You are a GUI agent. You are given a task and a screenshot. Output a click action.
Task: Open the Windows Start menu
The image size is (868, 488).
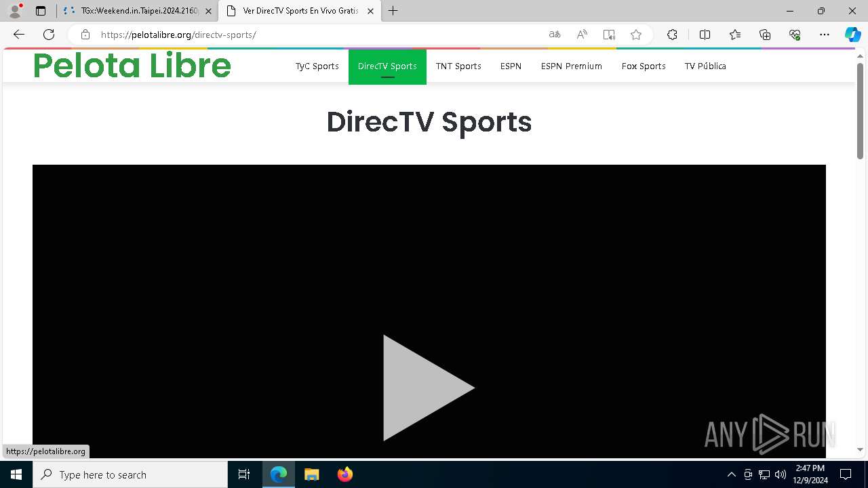tap(16, 474)
